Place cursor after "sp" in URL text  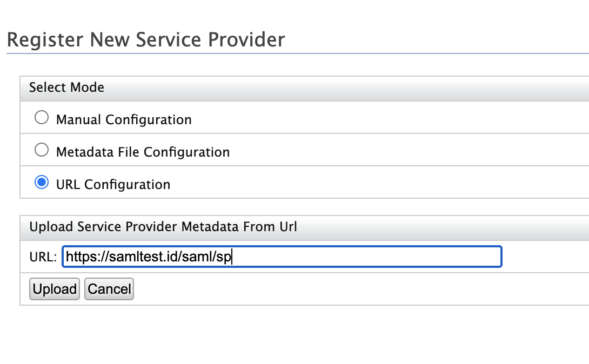click(x=232, y=258)
